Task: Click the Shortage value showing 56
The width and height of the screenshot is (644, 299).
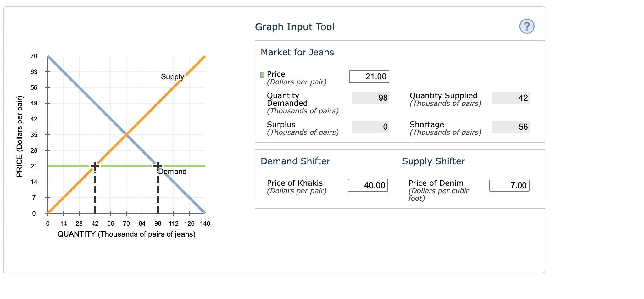Action: 510,127
